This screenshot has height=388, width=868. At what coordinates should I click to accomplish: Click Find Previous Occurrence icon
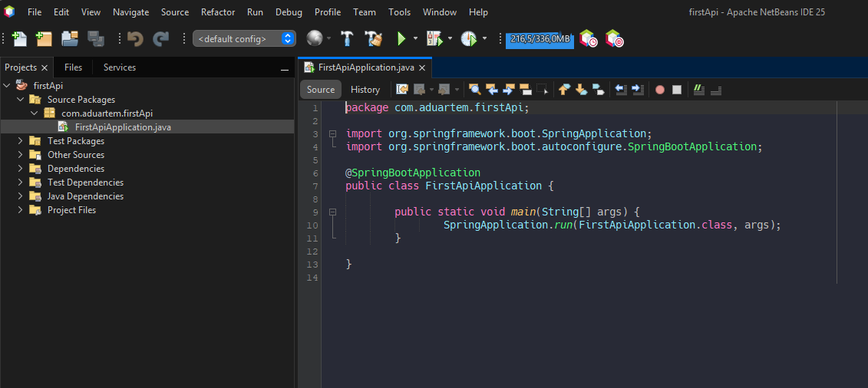(492, 90)
